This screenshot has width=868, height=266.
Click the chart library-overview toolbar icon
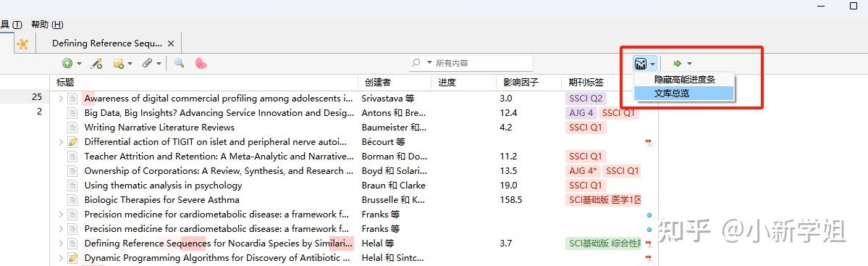[641, 64]
